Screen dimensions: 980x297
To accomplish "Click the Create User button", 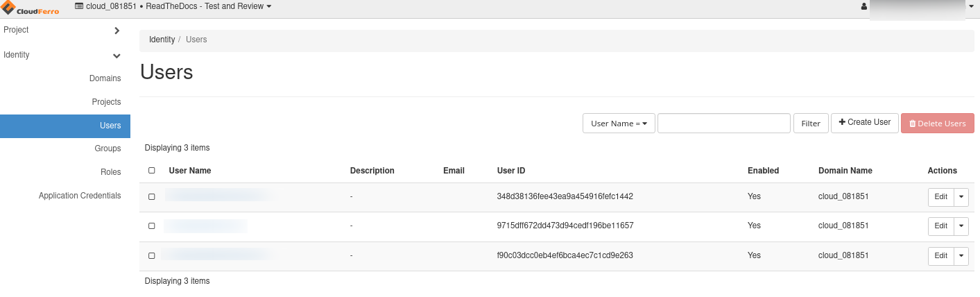I will click(865, 123).
